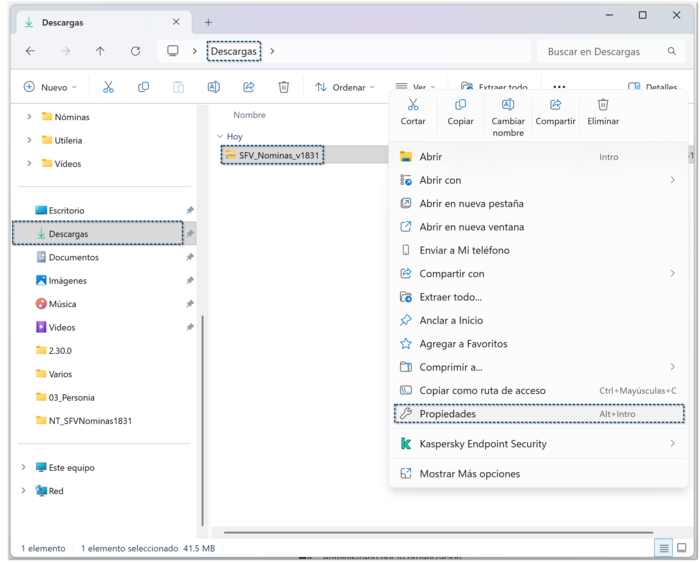Expand the Nóminas folder tree node

pyautogui.click(x=29, y=117)
